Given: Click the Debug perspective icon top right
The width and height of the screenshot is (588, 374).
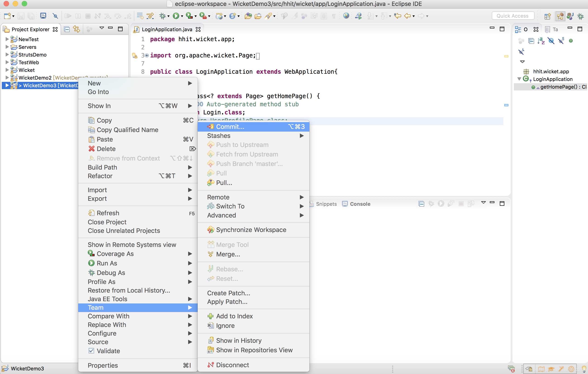Looking at the screenshot, I should point(581,16).
